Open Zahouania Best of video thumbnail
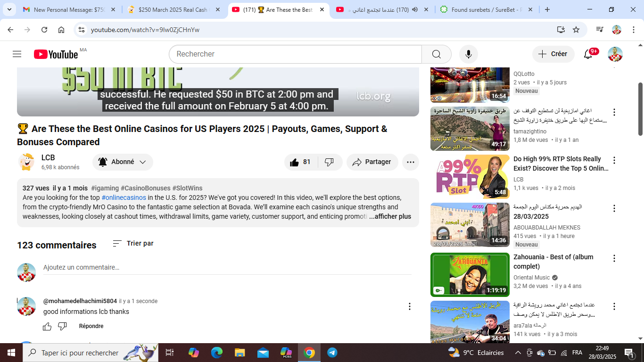 tap(470, 275)
